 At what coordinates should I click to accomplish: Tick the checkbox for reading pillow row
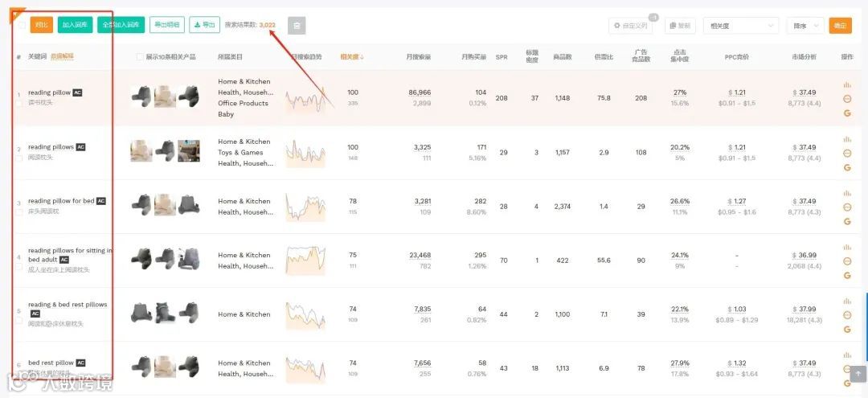(19, 104)
